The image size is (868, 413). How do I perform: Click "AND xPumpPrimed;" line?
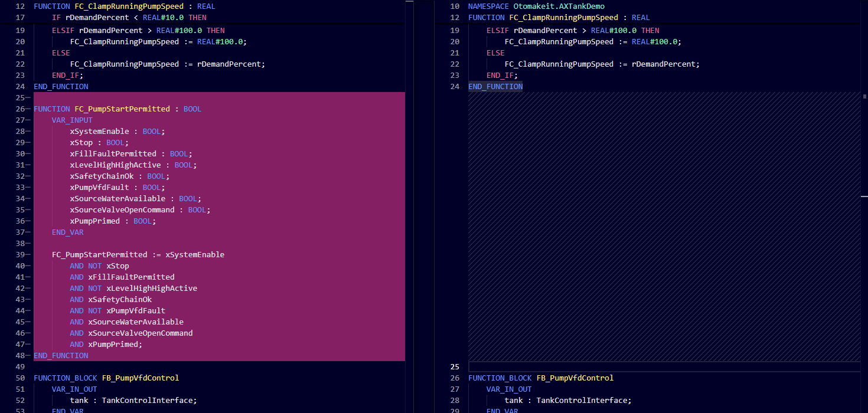106,344
